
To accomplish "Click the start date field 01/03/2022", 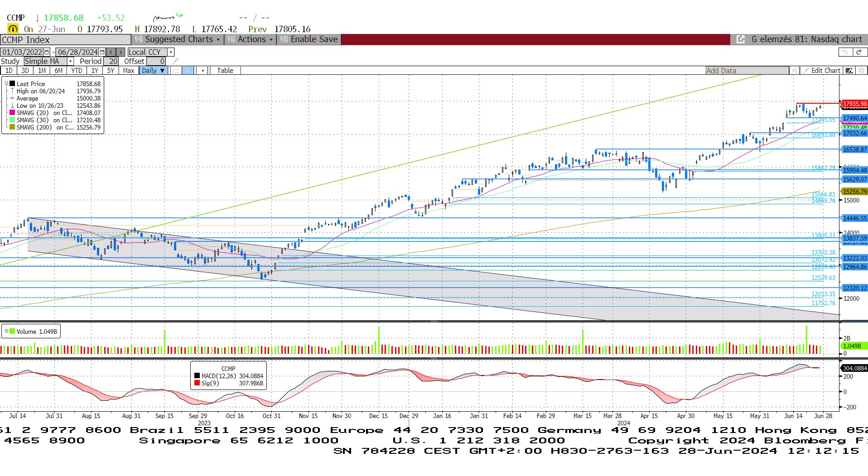I will click(x=22, y=52).
